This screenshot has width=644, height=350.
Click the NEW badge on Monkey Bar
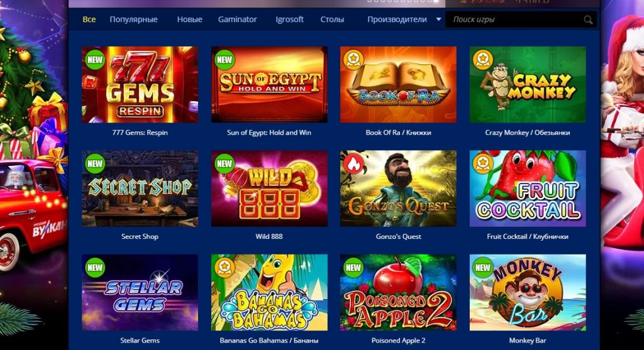pyautogui.click(x=483, y=268)
